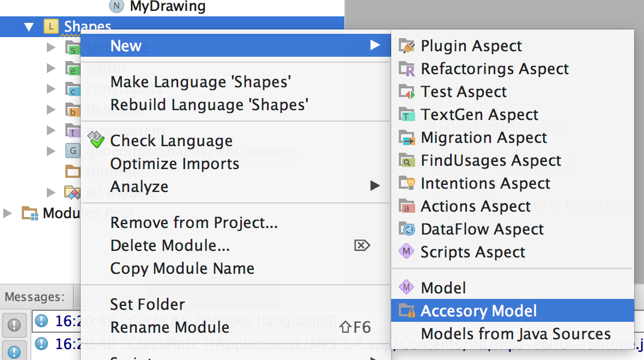Expand the Modules Pool tree node
The image size is (644, 360).
coord(8,213)
